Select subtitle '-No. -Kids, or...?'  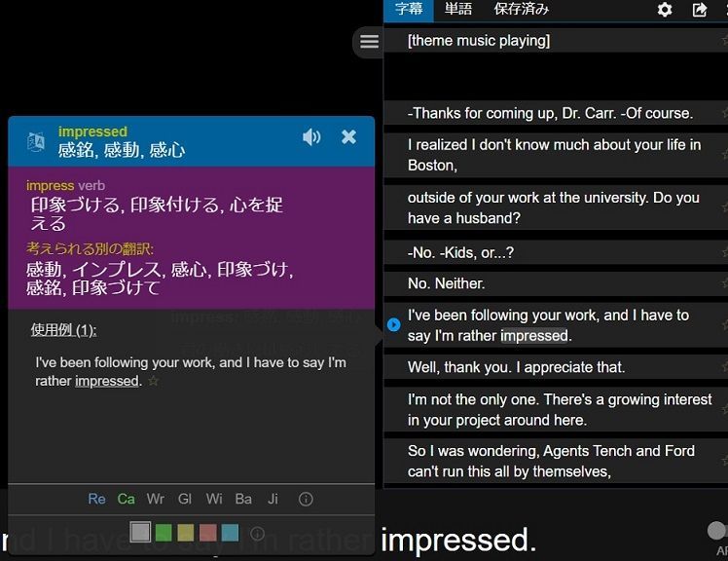(556, 252)
